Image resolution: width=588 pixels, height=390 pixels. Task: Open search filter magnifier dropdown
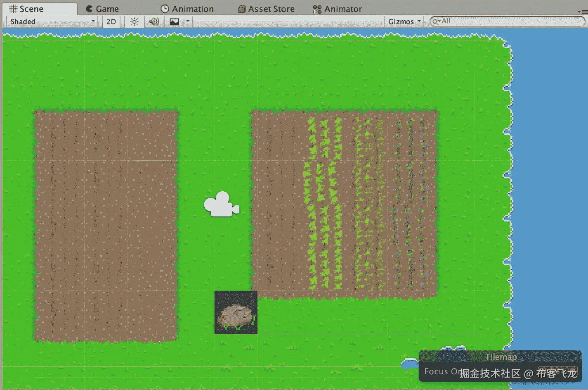(436, 21)
